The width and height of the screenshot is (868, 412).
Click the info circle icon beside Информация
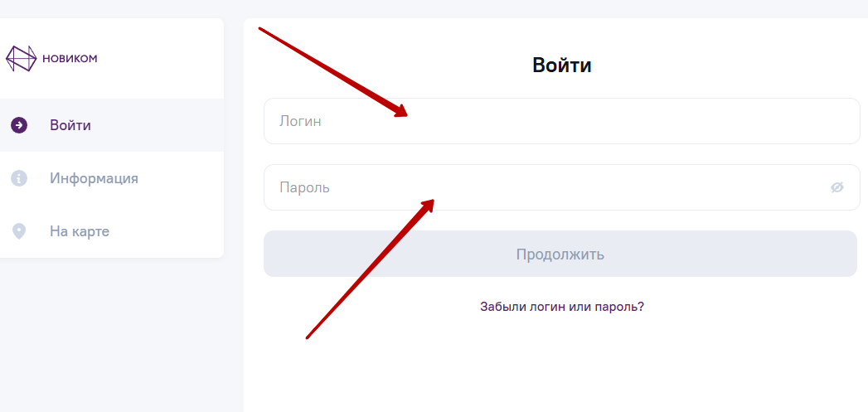click(x=19, y=178)
